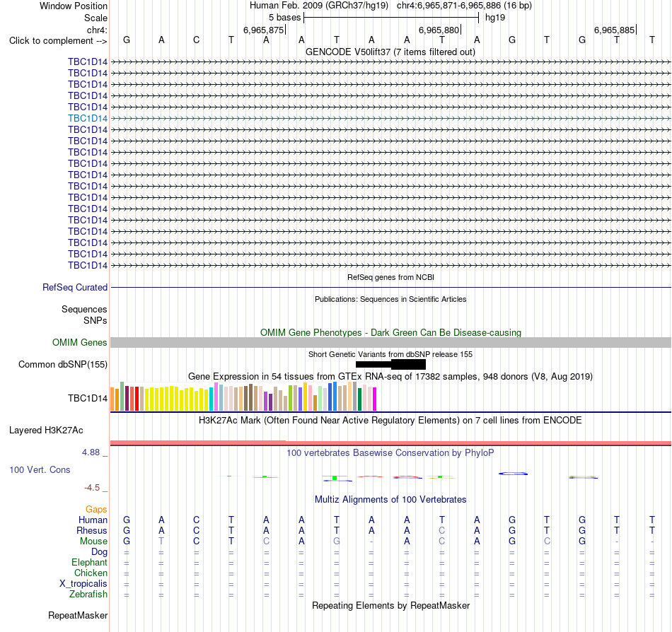Click the RefSeq Curated intron line
The height and width of the screenshot is (632, 672).
point(390,287)
